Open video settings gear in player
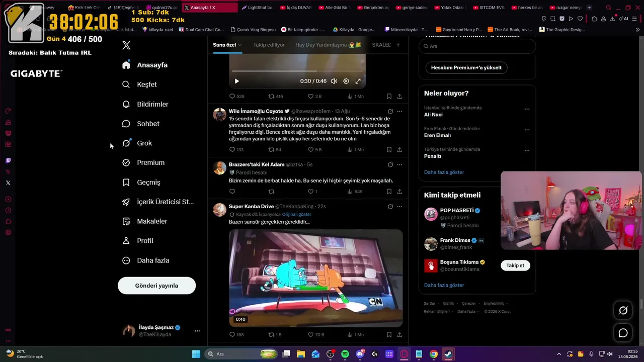 (x=346, y=81)
